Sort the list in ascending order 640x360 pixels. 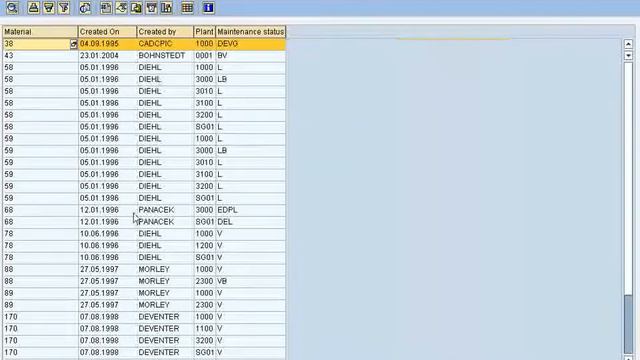pyautogui.click(x=33, y=8)
